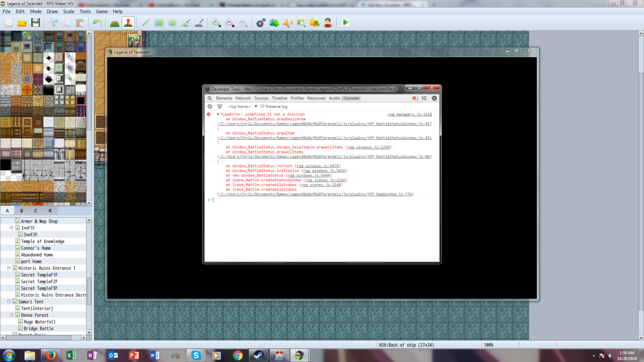The image size is (644, 362).
Task: Select the Pencil drawing tool
Action: coord(146,23)
